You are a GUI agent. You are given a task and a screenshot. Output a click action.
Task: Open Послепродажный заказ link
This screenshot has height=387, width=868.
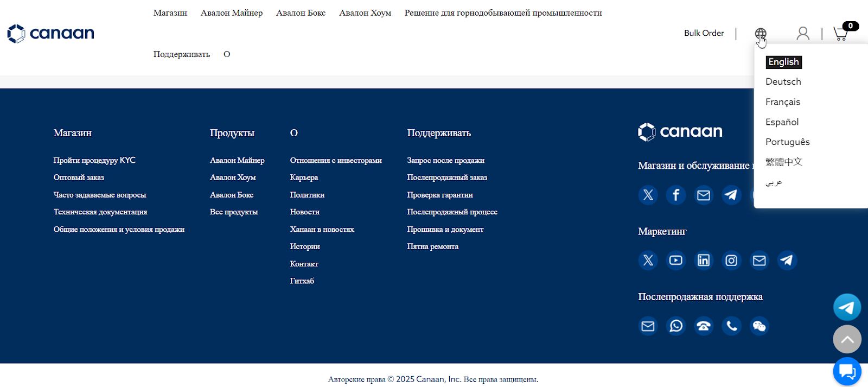click(447, 177)
